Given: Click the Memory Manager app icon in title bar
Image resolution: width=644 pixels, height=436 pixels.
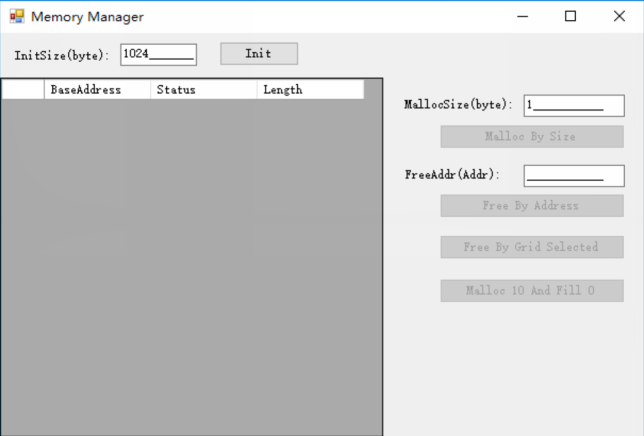Looking at the screenshot, I should (x=16, y=16).
